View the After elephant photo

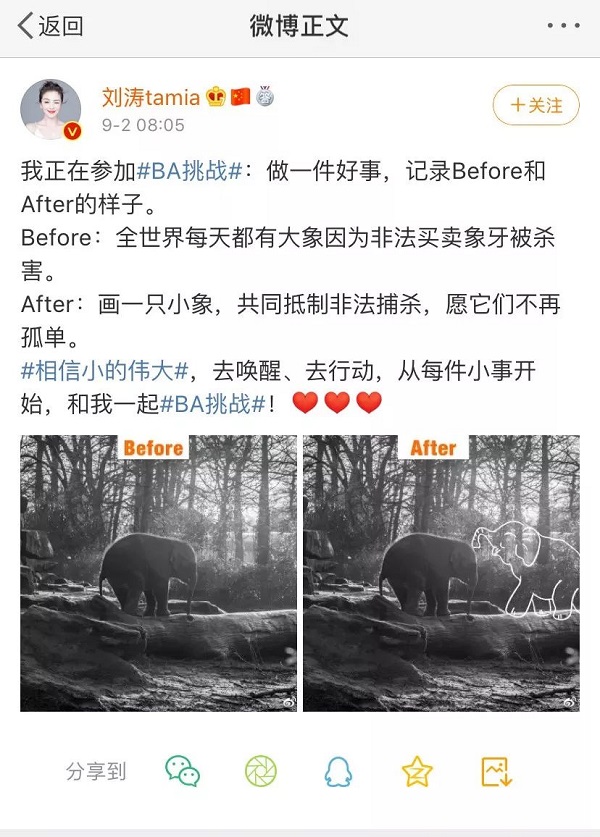441,573
